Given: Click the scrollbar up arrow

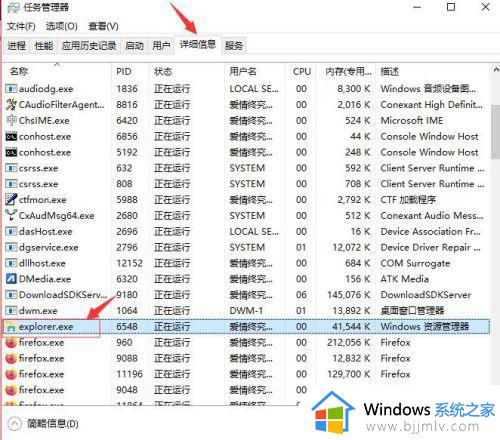Looking at the screenshot, I should click(x=496, y=70).
